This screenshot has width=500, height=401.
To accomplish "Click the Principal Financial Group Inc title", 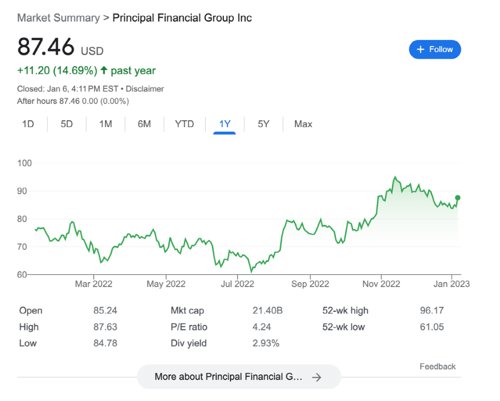I will click(x=182, y=18).
